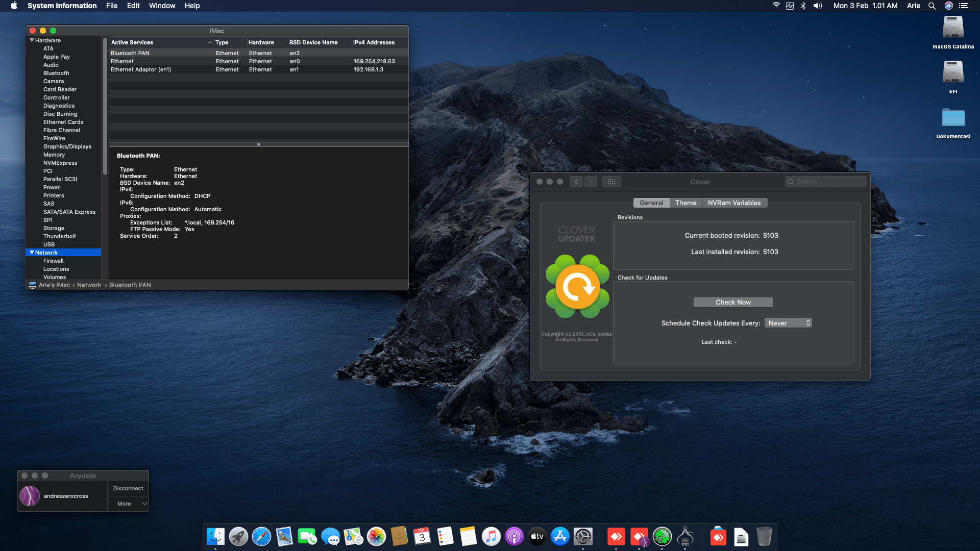Open the Dokumentasi folder

952,118
